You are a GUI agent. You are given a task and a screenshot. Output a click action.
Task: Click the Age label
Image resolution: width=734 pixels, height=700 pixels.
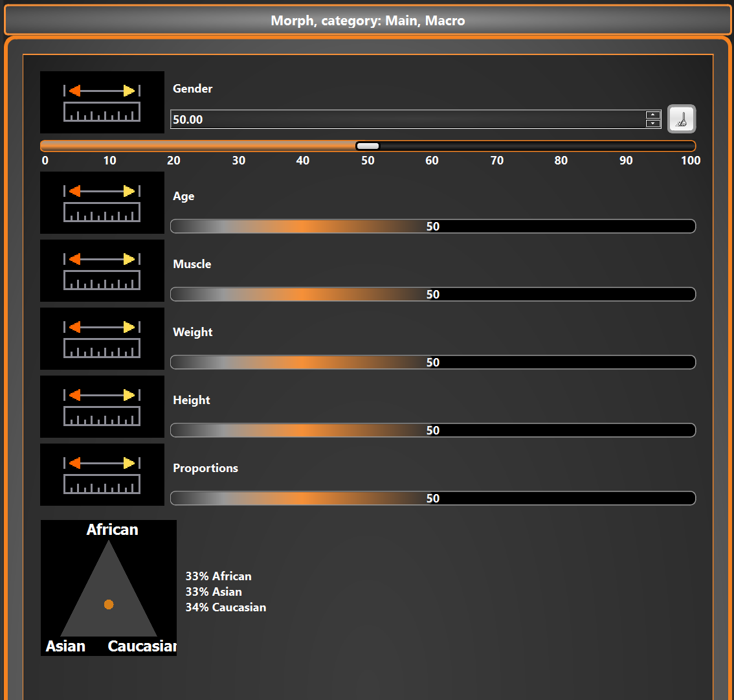pyautogui.click(x=184, y=196)
